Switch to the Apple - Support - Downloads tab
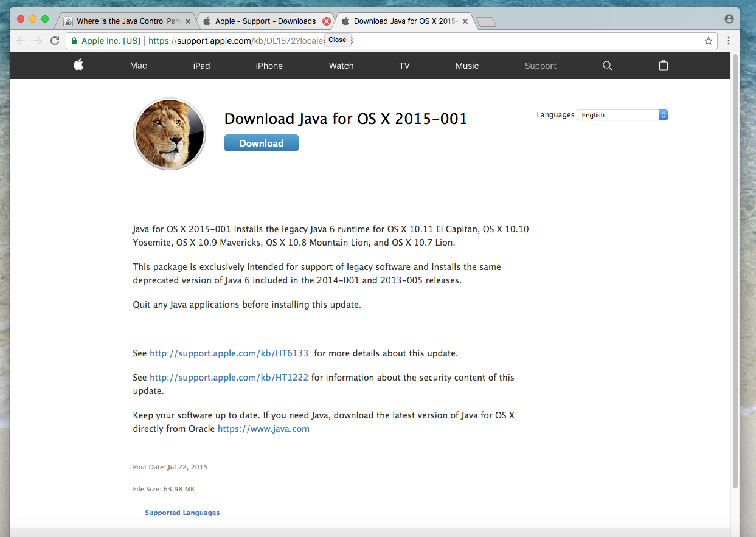This screenshot has height=537, width=756. coord(265,21)
